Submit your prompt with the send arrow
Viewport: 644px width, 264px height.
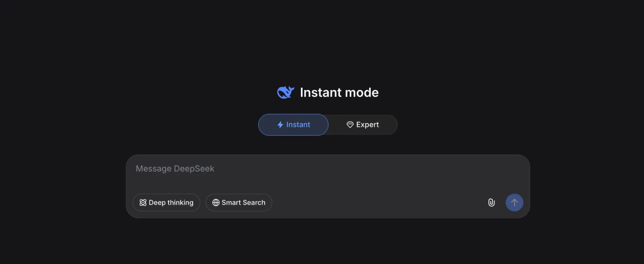[x=514, y=202]
